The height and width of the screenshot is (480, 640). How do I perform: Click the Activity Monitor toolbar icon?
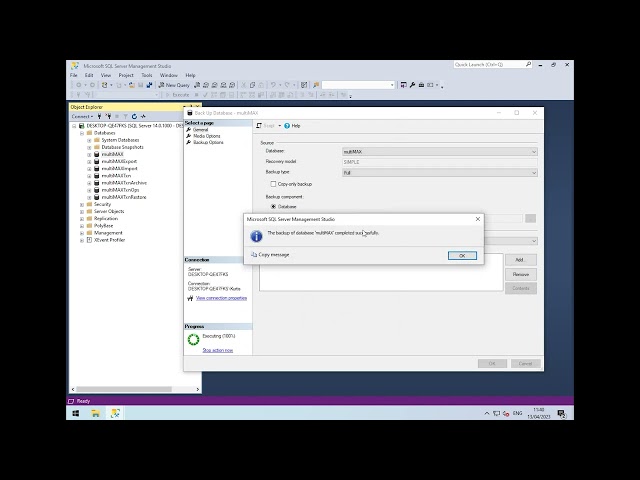tap(304, 85)
